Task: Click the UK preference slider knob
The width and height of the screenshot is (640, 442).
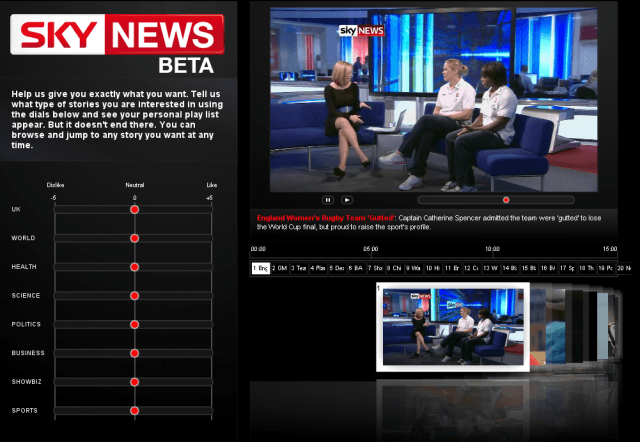Action: (134, 209)
